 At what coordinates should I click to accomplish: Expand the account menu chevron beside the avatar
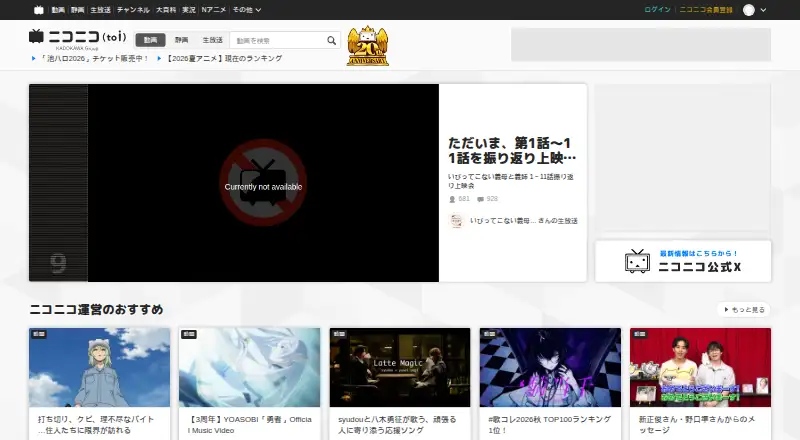click(x=763, y=10)
